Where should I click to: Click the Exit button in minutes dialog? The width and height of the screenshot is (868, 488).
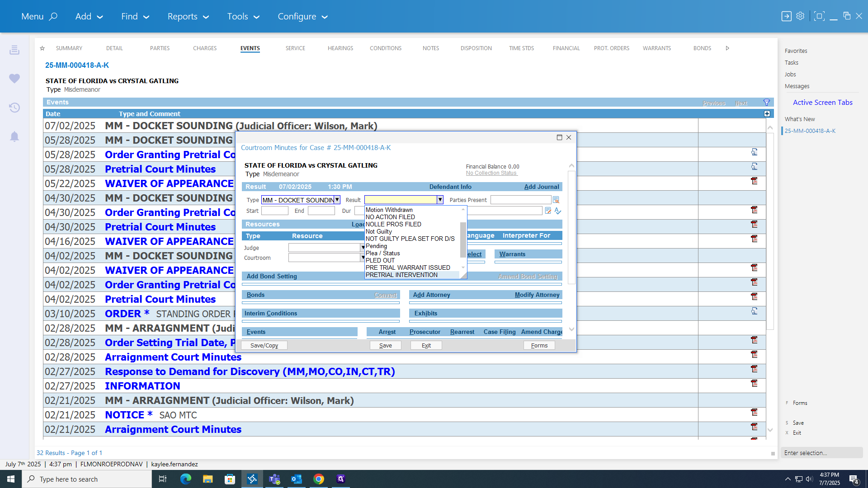[x=426, y=345]
